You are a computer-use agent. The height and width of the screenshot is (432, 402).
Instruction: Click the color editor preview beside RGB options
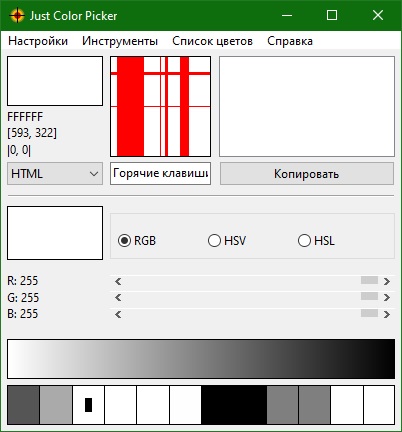pyautogui.click(x=55, y=233)
